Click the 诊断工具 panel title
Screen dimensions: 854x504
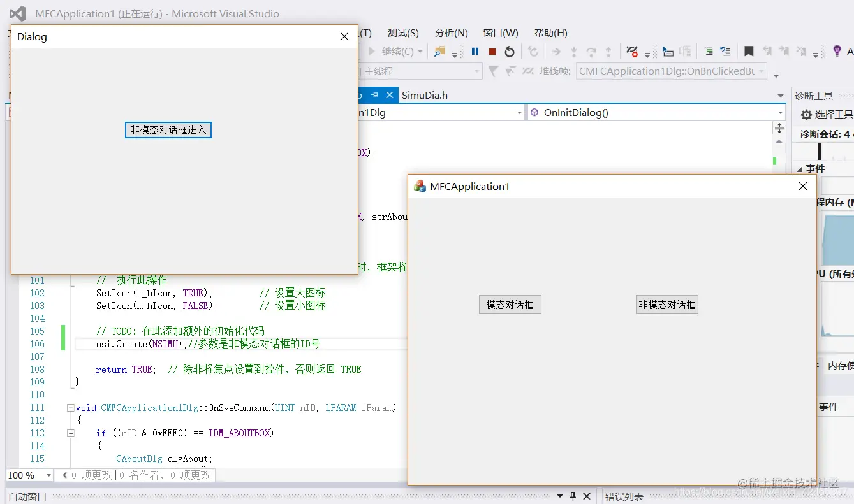pyautogui.click(x=814, y=96)
